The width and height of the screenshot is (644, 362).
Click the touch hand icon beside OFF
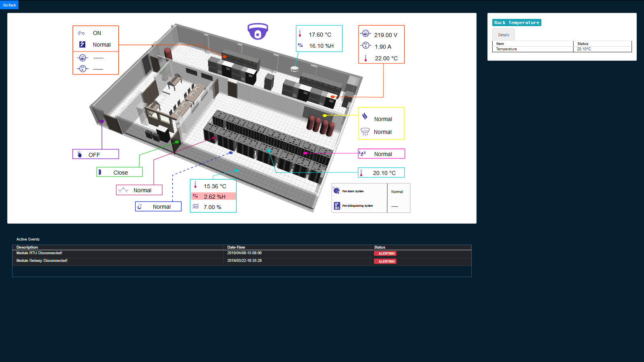tap(80, 154)
